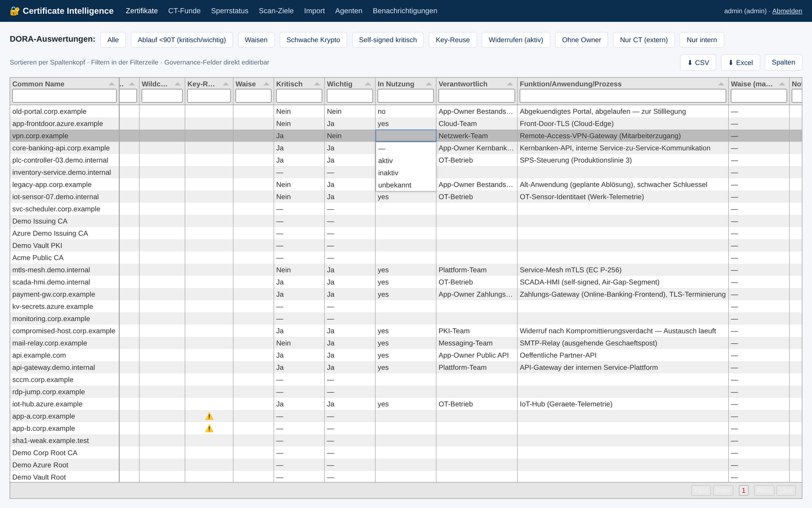Click 'Service-Mesh mTLS (EC P-256)' cell
Image resolution: width=812 pixels, height=508 pixels.
tap(570, 270)
